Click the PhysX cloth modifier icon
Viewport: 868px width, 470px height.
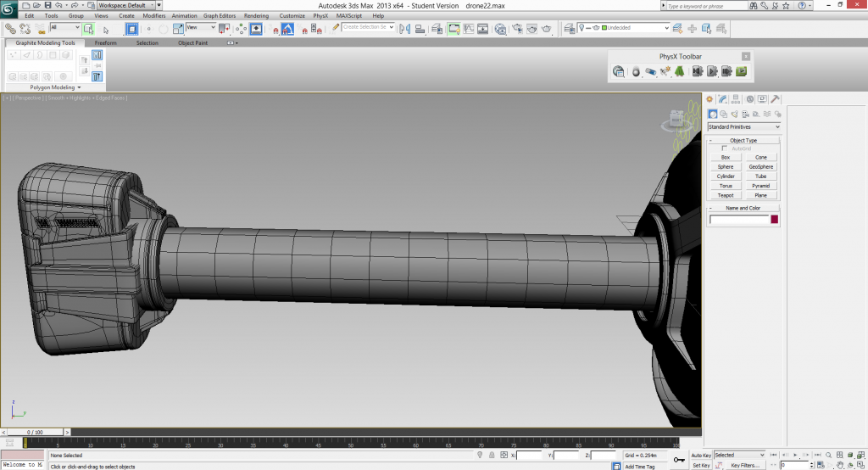pyautogui.click(x=680, y=72)
